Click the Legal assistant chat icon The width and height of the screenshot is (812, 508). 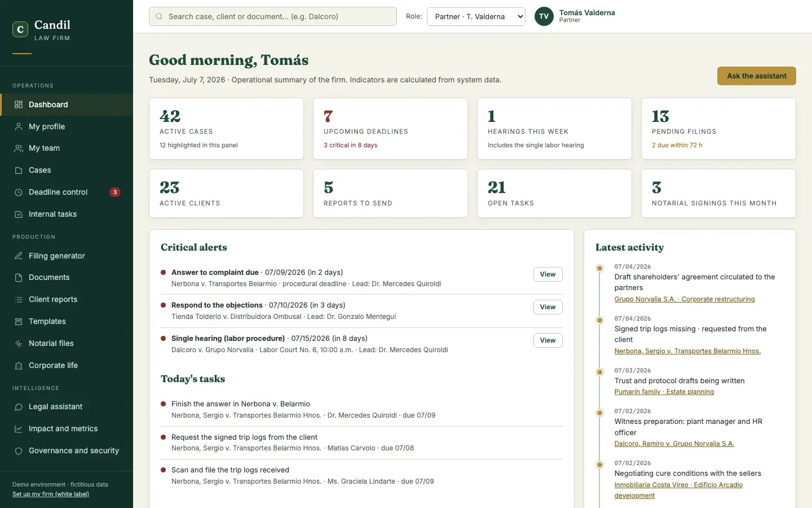pos(19,406)
